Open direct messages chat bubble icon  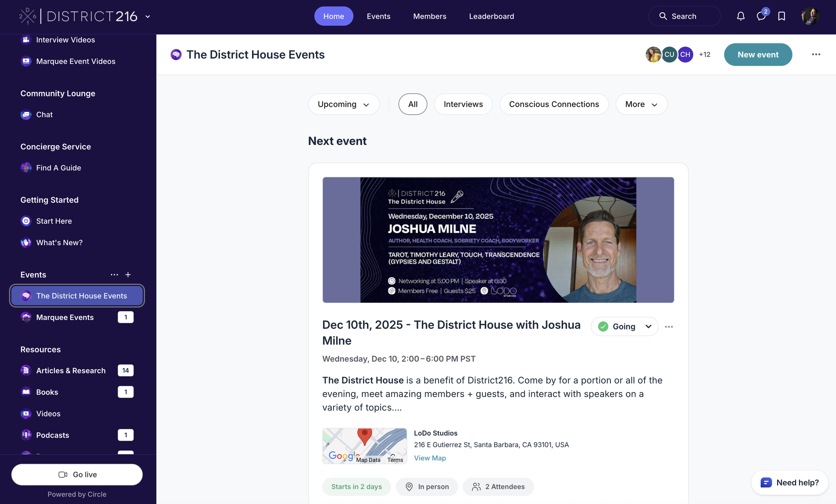[761, 16]
